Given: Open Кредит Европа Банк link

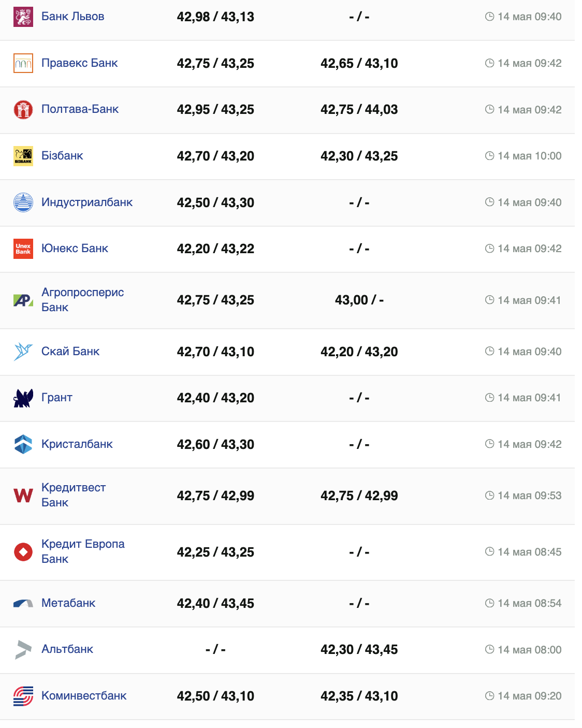Looking at the screenshot, I should [x=83, y=551].
